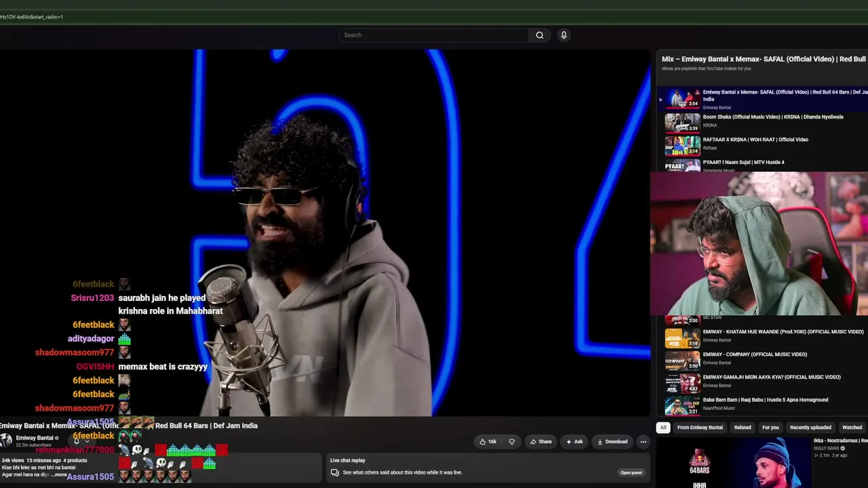
Task: Open the Emiway Bantai channel name link
Action: click(x=35, y=438)
